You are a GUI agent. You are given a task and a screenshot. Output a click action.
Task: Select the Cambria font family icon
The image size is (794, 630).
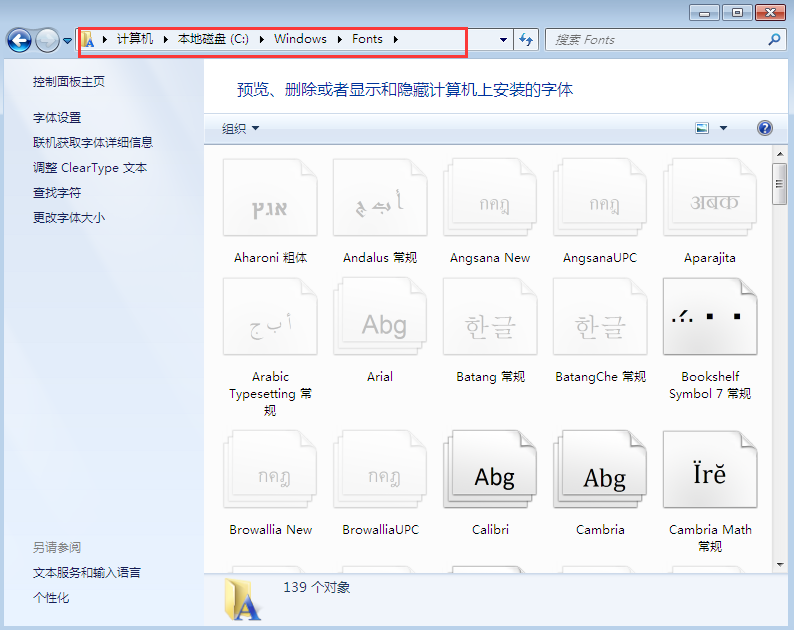pyautogui.click(x=600, y=469)
